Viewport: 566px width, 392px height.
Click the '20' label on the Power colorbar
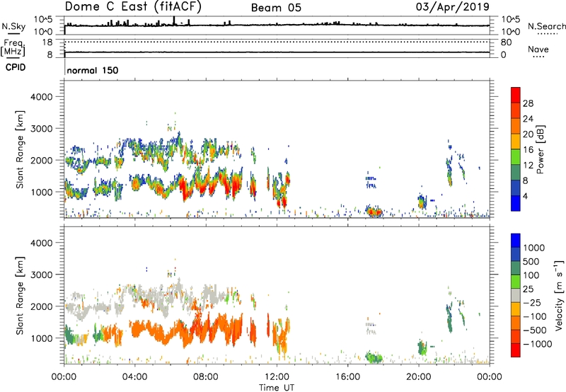point(528,134)
